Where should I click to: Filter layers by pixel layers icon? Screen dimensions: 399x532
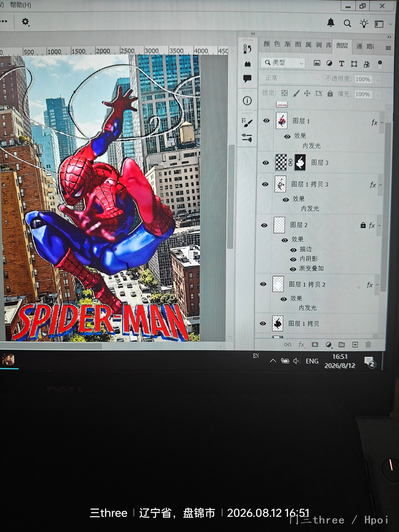(317, 63)
